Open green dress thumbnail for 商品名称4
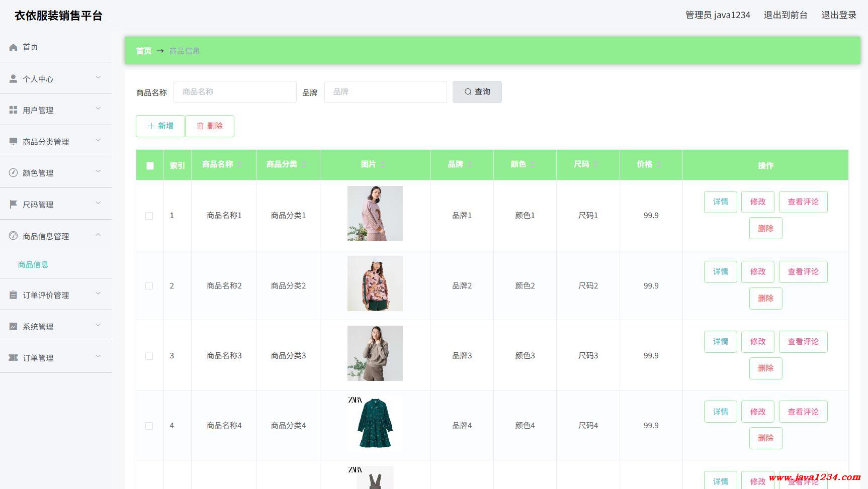This screenshot has height=489, width=868. (x=375, y=423)
